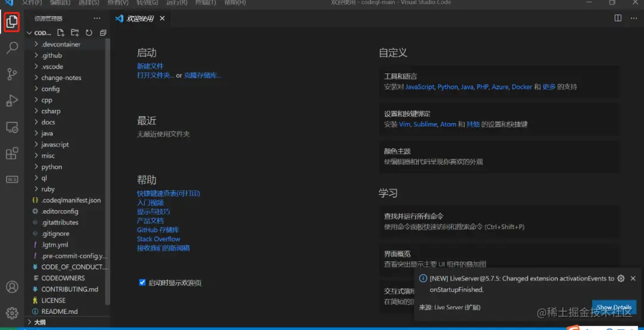Open the Explorer view in activity bar

tap(12, 21)
